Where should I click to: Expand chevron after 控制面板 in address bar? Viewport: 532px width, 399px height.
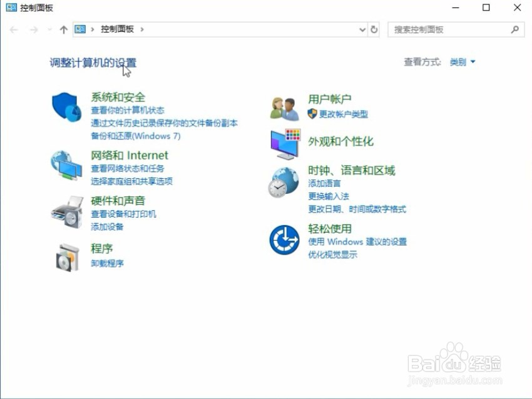tap(142, 29)
